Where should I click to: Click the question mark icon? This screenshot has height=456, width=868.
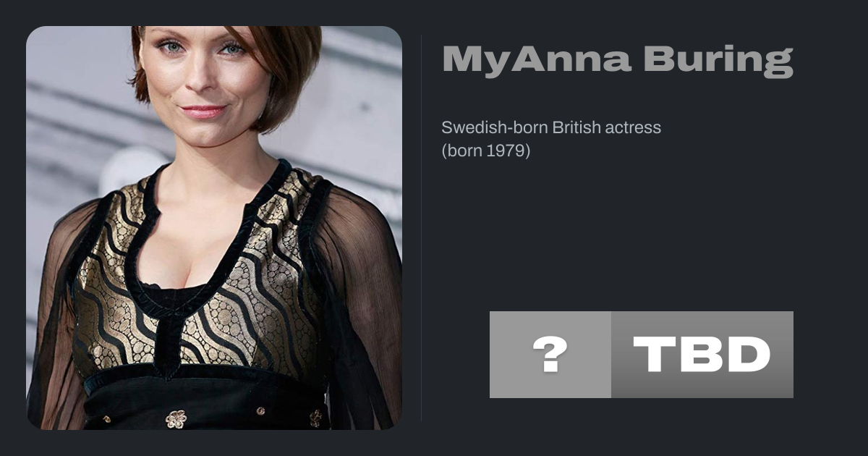pos(550,355)
